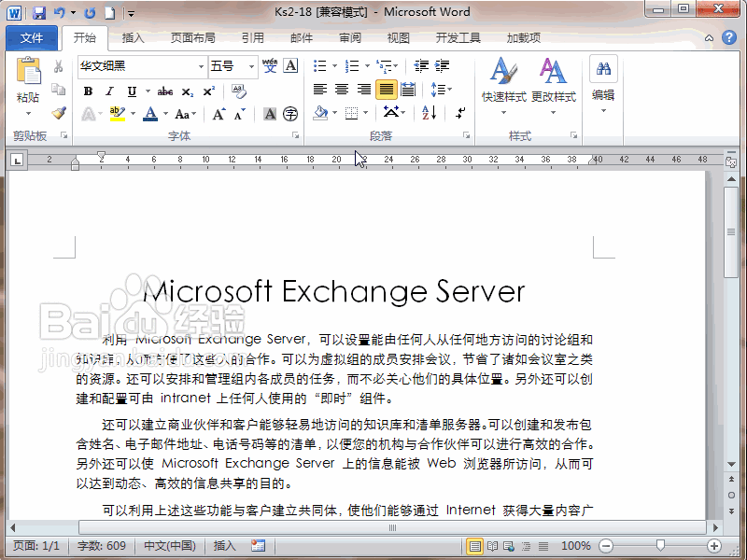The width and height of the screenshot is (747, 560).
Task: Click the Decrease Indent icon
Action: 421,66
